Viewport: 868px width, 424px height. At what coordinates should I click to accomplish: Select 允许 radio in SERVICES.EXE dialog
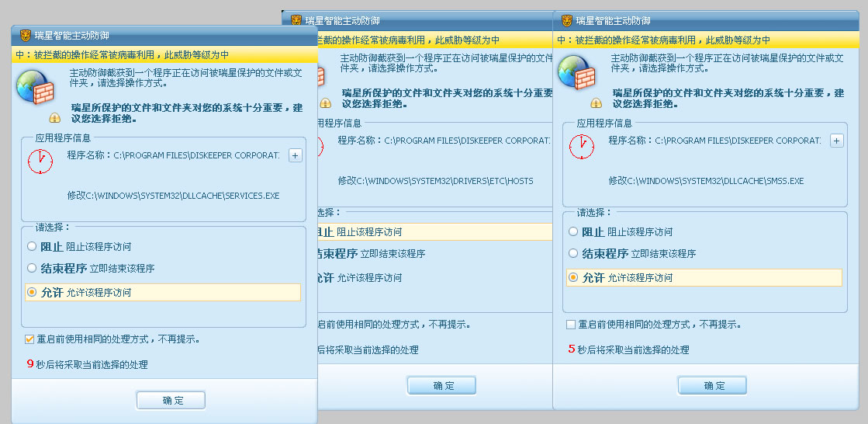32,291
